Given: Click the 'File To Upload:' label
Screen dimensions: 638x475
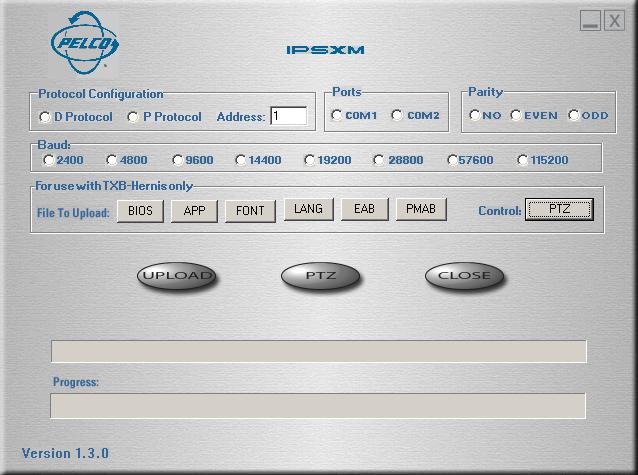Looking at the screenshot, I should 73,213.
